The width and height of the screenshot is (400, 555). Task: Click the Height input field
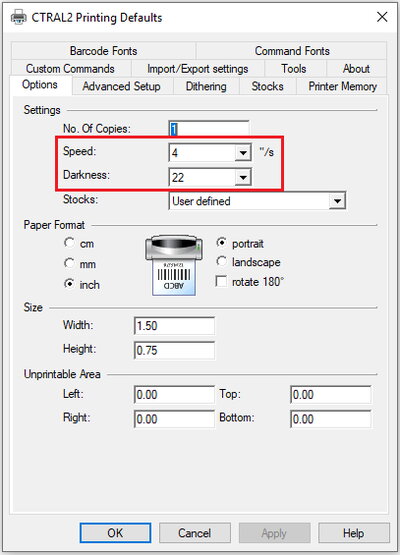[x=174, y=350]
